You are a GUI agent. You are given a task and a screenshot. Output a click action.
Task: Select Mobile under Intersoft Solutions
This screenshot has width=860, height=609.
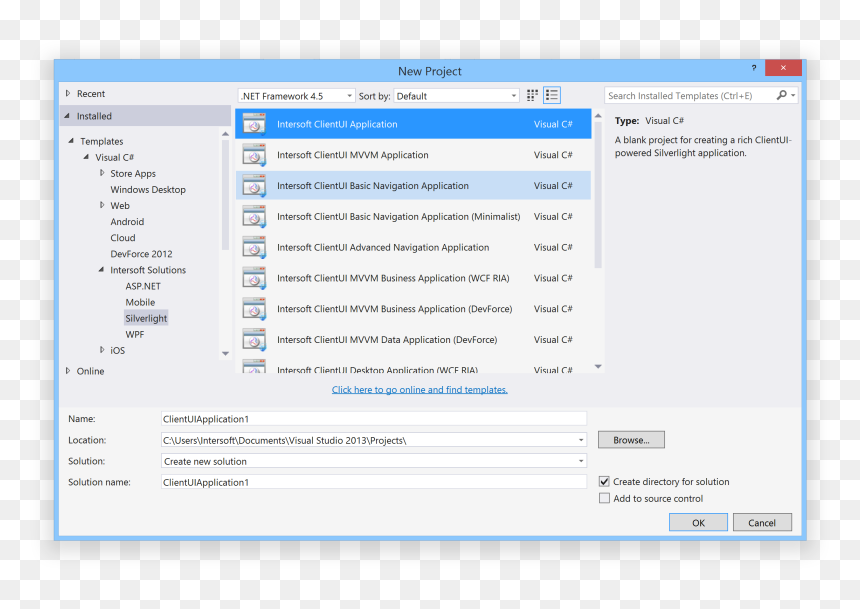click(x=140, y=302)
